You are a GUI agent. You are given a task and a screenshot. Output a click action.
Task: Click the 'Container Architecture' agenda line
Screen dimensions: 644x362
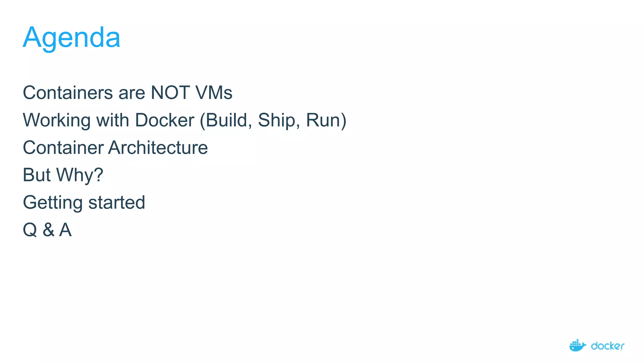pos(115,148)
